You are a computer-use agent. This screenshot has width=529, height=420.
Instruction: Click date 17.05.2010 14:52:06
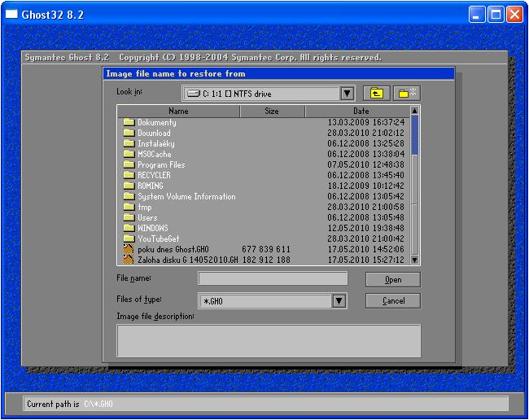[x=365, y=249]
